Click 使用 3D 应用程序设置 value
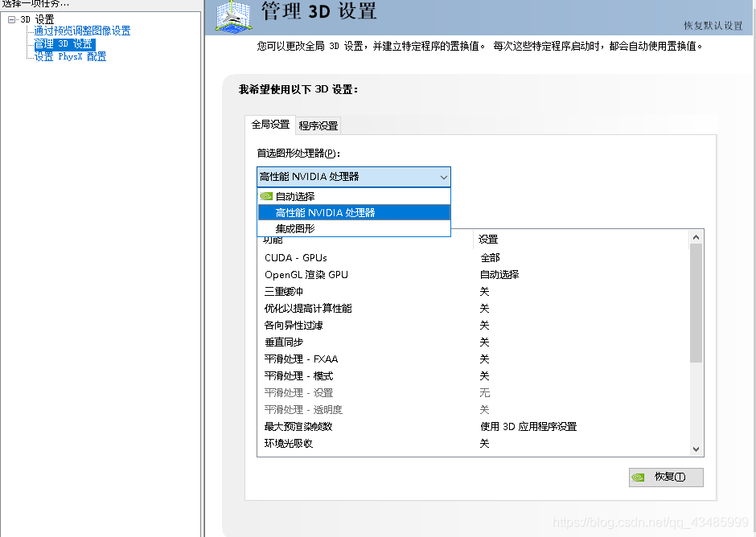Viewport: 756px width, 537px height. [528, 427]
